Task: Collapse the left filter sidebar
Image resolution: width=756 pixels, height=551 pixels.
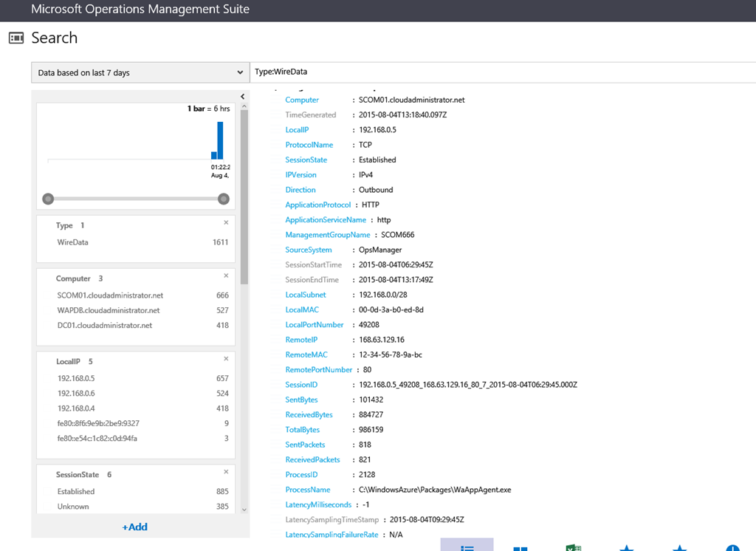Action: point(243,97)
